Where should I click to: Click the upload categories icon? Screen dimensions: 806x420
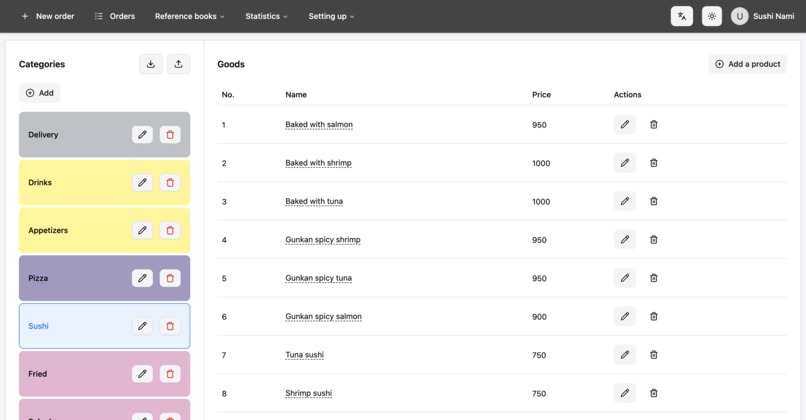pos(178,64)
